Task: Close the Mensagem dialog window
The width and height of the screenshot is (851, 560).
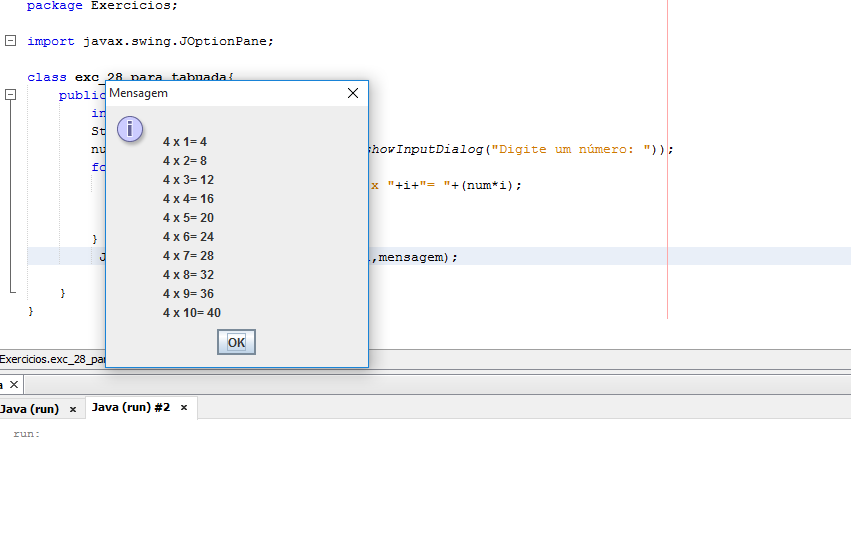Action: point(353,93)
